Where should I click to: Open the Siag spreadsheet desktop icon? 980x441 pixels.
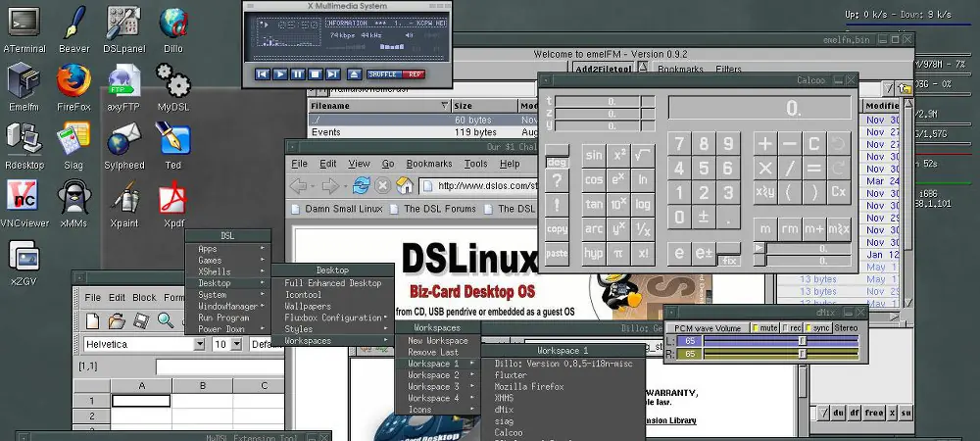(x=74, y=139)
